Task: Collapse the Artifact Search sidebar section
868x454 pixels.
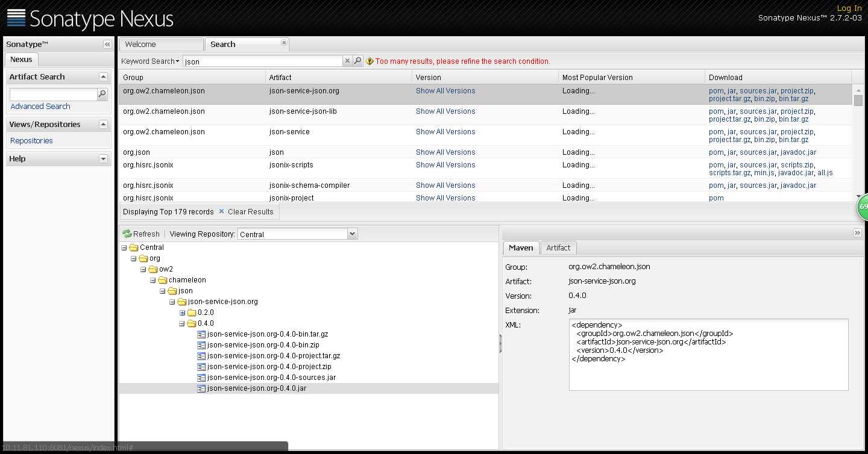Action: pos(103,76)
